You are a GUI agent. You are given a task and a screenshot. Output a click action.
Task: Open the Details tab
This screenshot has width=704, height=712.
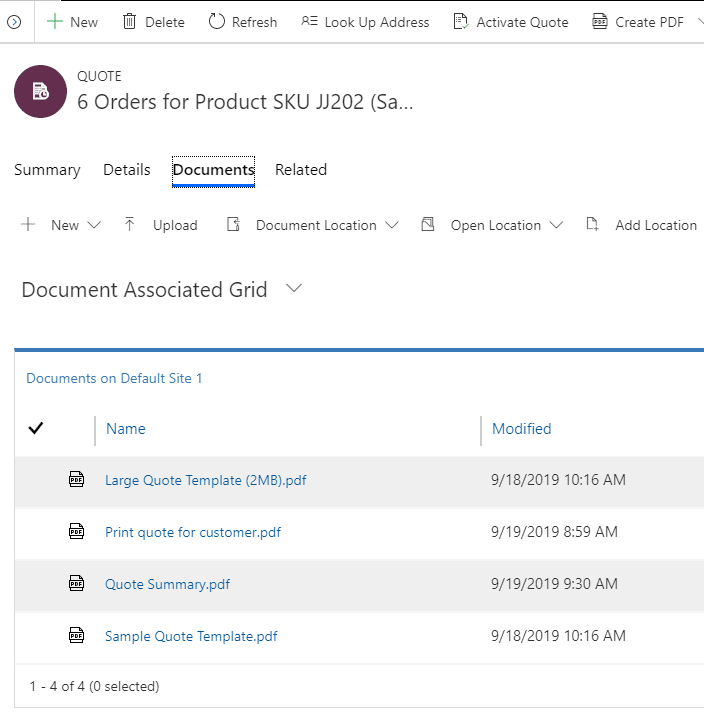[x=127, y=170]
